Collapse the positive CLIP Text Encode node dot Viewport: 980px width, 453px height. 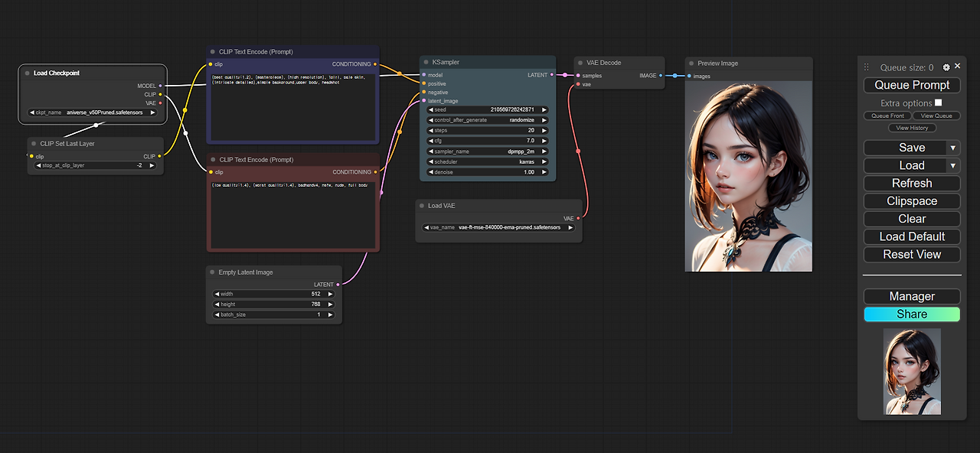(213, 52)
